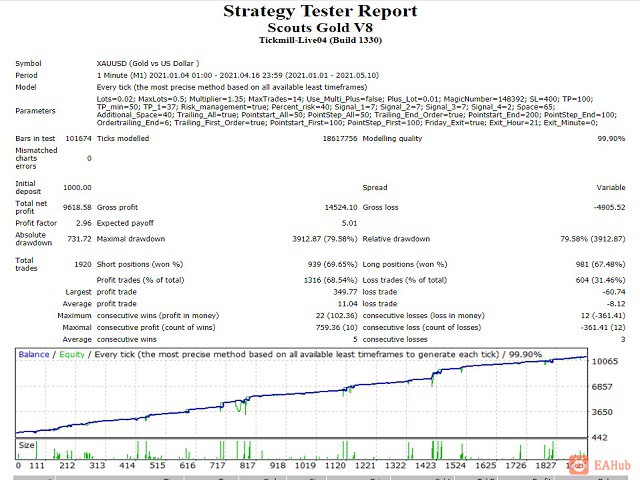Image resolution: width=640 pixels, height=480 pixels.
Task: Click the 'Modelling quality' label
Action: click(x=392, y=138)
